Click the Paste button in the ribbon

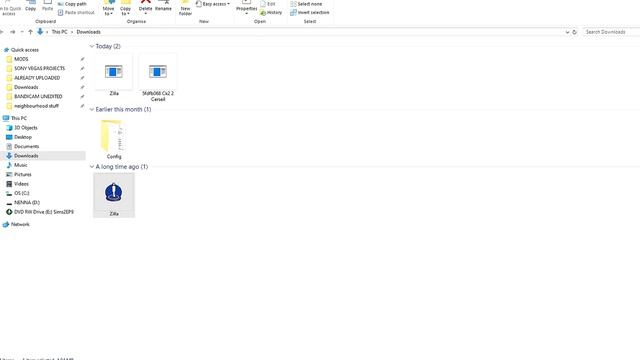point(47,6)
